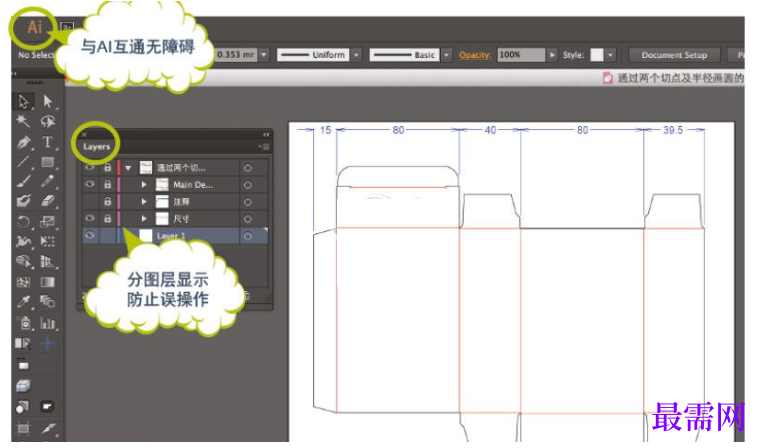Expand the Main De... layer

(144, 185)
